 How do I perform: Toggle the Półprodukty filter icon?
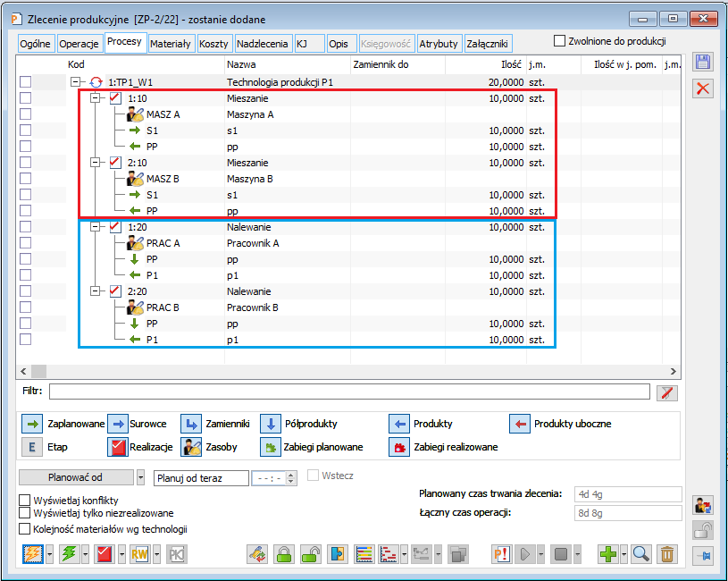pyautogui.click(x=272, y=424)
